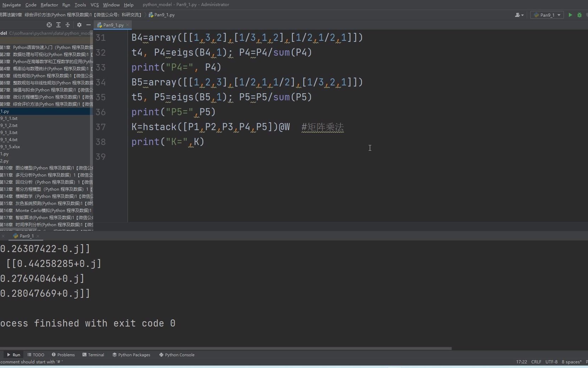This screenshot has width=588, height=368.
Task: Run the Pan9_1 script with the green play icon
Action: tap(570, 15)
